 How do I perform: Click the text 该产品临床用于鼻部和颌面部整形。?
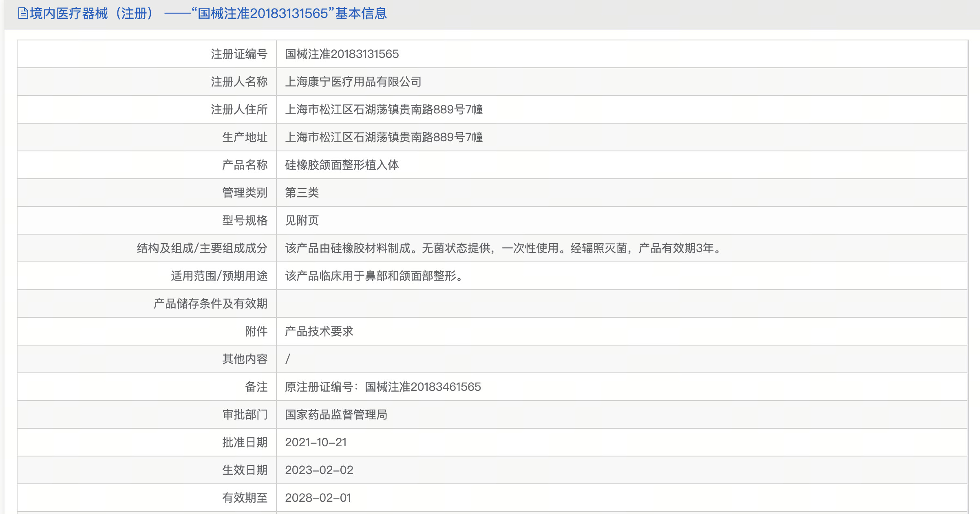374,276
